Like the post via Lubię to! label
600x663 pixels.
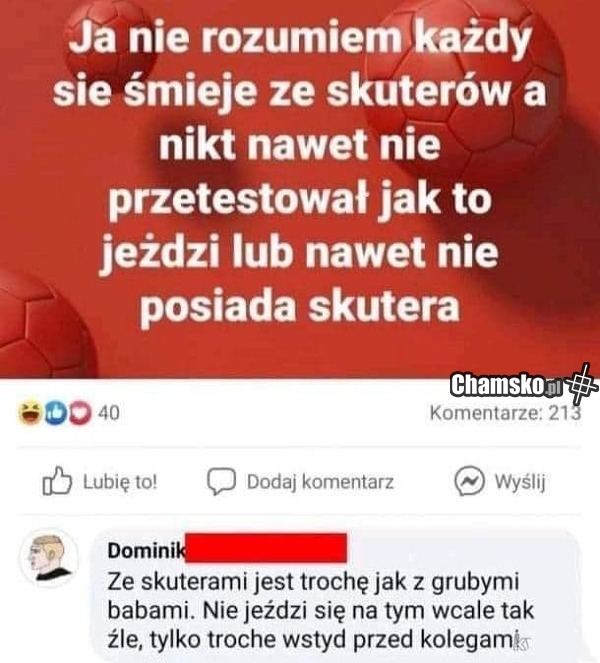(120, 482)
